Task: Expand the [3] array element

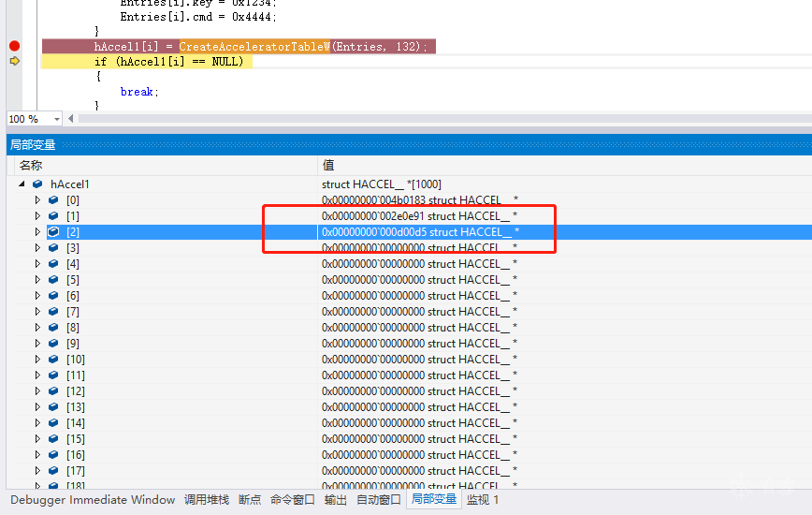Action: (37, 247)
